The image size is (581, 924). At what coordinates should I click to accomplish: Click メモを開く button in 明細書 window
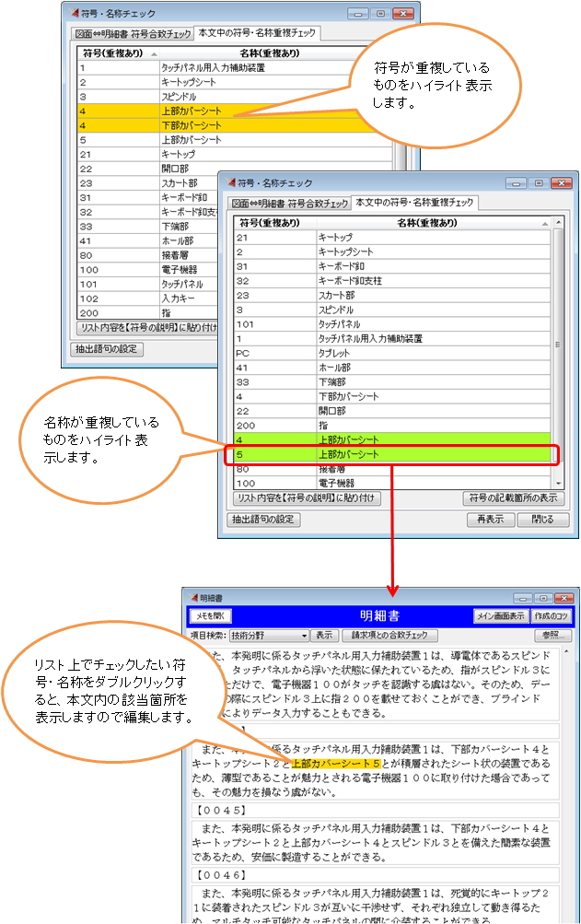point(210,615)
